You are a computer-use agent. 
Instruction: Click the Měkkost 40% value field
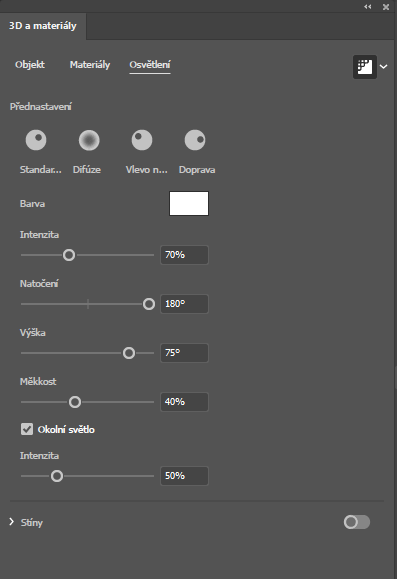(184, 402)
